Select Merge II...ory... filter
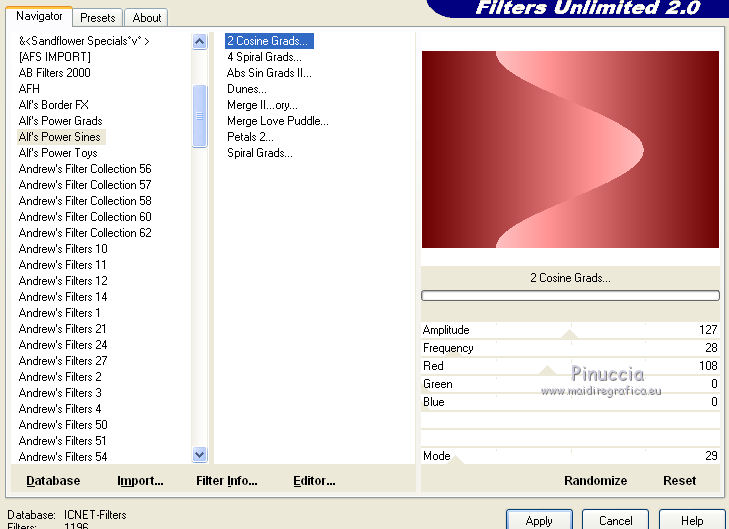 pyautogui.click(x=262, y=105)
